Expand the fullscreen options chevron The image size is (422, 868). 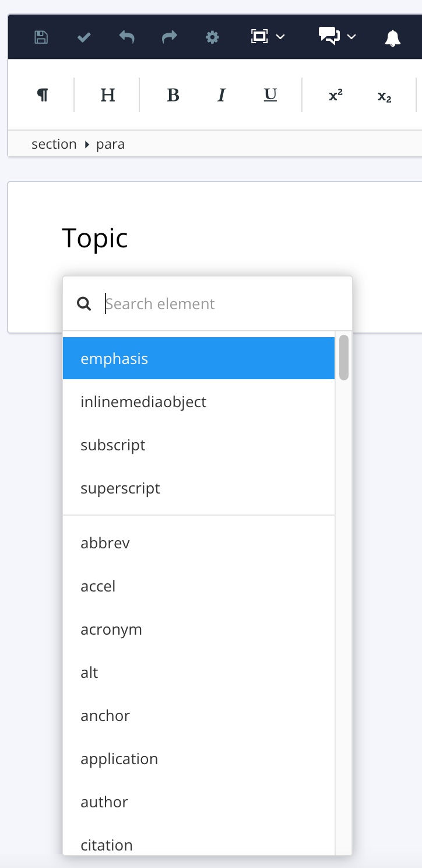coord(281,37)
